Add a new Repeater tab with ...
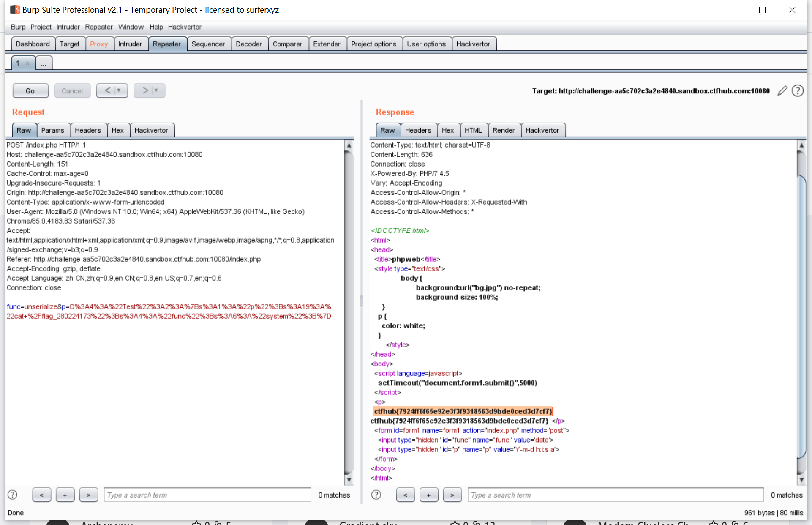 (44, 63)
